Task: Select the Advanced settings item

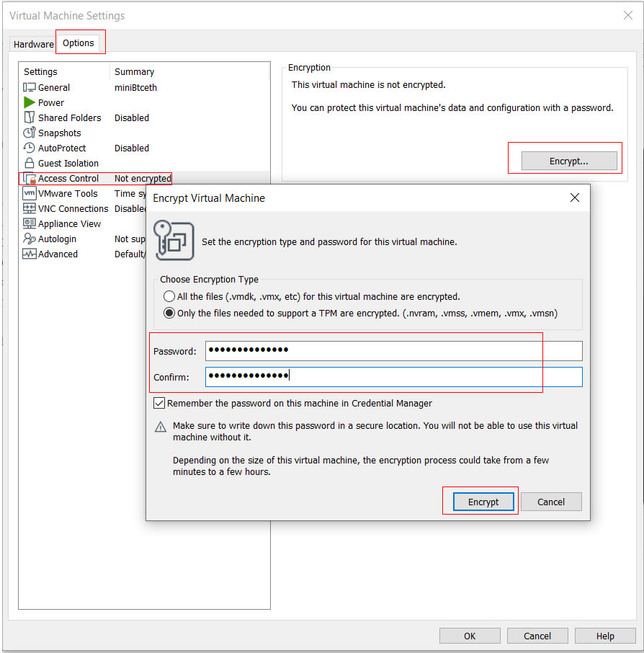Action: point(58,254)
